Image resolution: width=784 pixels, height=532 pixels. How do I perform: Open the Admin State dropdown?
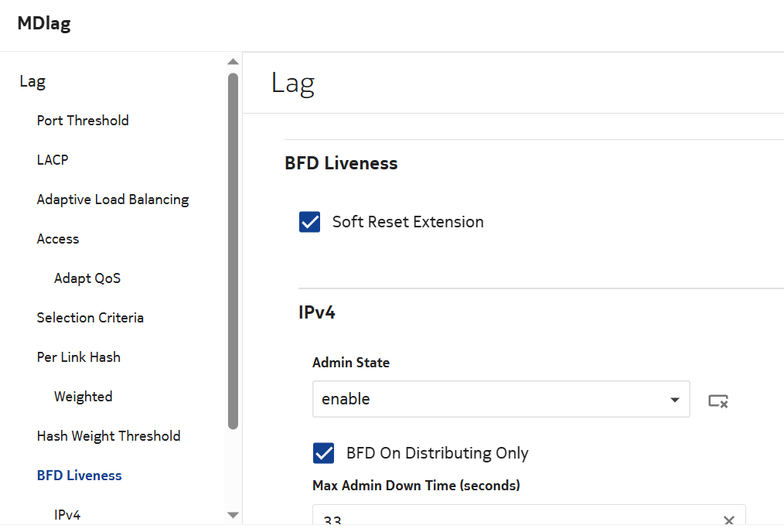click(501, 399)
